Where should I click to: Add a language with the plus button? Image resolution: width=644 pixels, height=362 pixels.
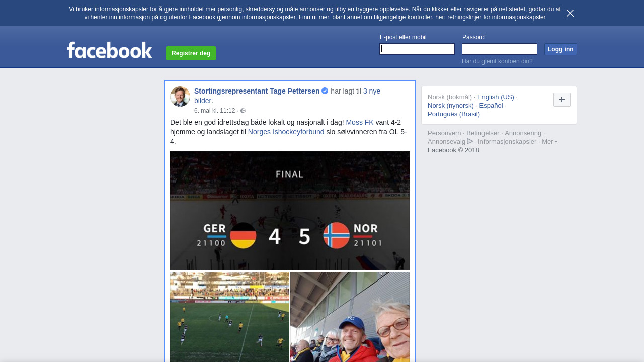click(x=562, y=100)
